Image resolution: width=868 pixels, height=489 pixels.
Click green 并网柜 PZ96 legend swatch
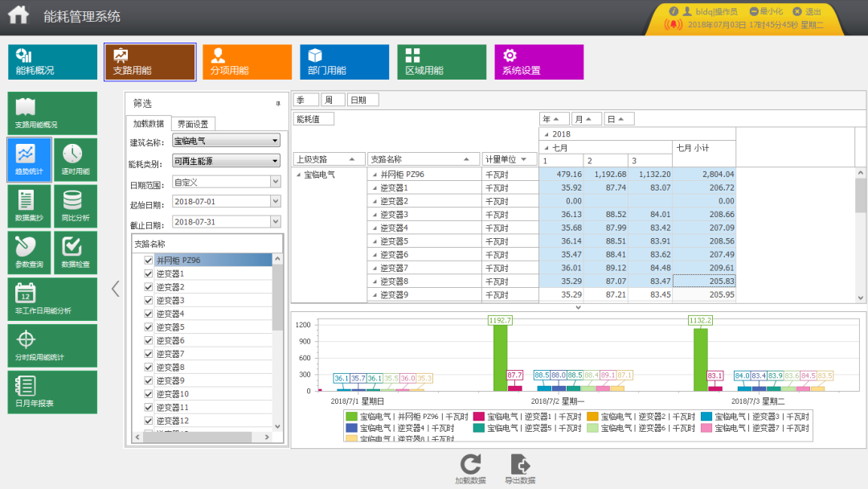[351, 417]
